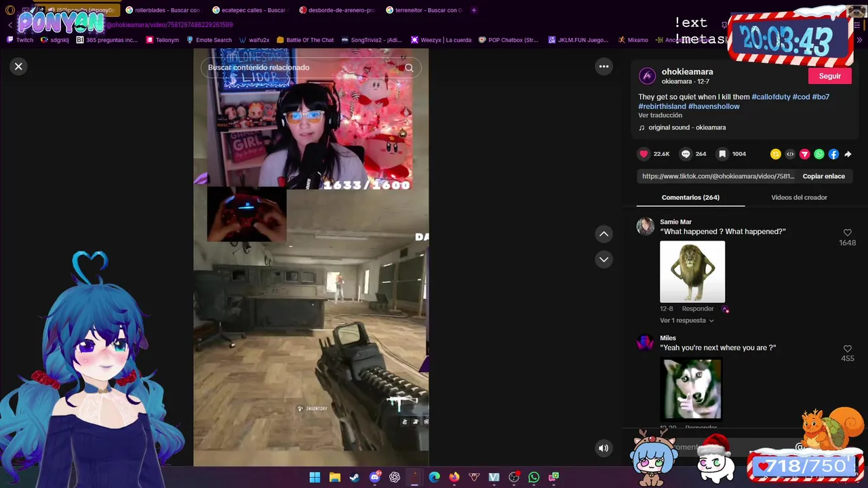Open ohokieamara's profile avatar
Viewport: 868px width, 488px height.
(x=648, y=76)
